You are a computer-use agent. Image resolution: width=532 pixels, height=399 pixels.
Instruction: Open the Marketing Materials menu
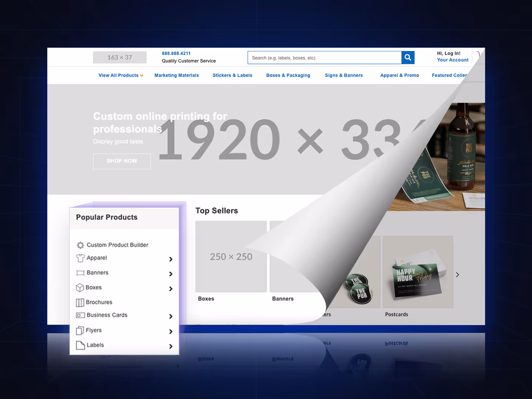[x=177, y=75]
